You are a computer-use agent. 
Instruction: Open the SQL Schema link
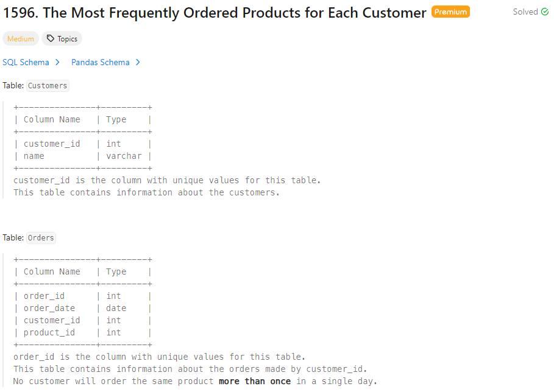(26, 63)
